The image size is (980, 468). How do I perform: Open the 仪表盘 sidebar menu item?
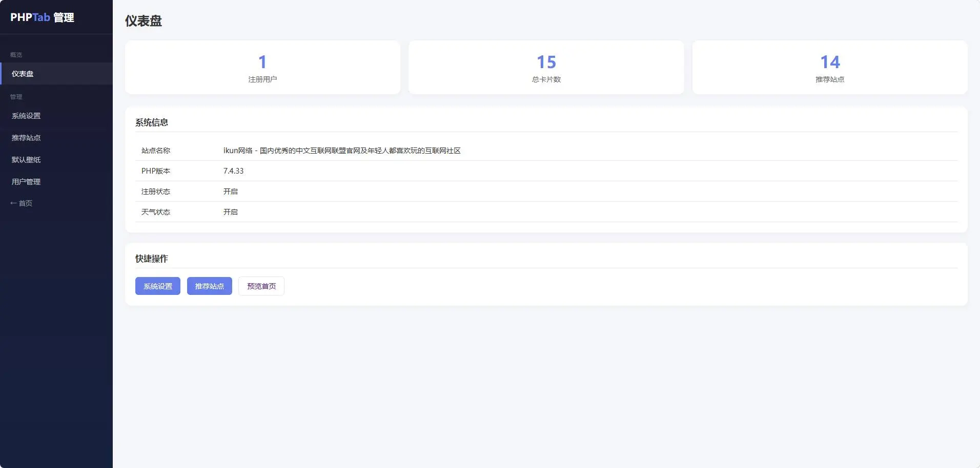point(56,74)
